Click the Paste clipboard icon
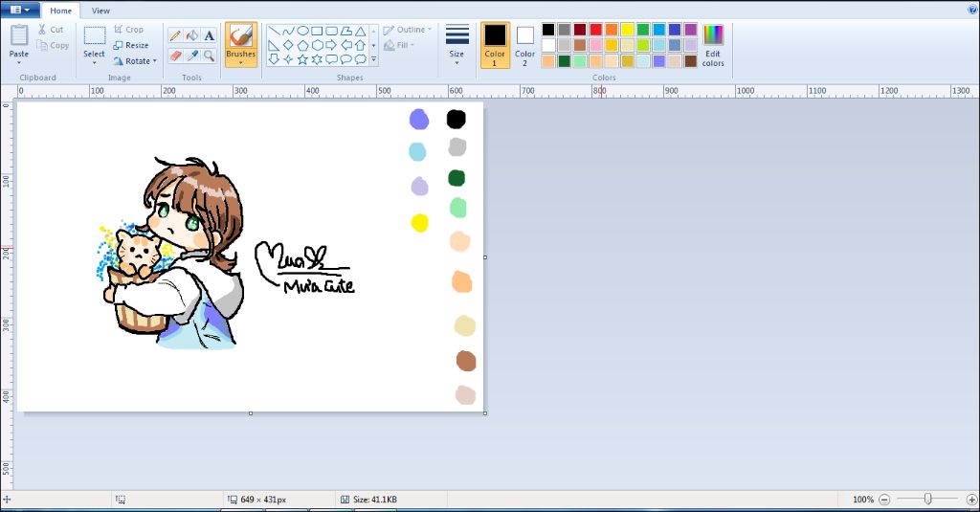 pyautogui.click(x=19, y=35)
